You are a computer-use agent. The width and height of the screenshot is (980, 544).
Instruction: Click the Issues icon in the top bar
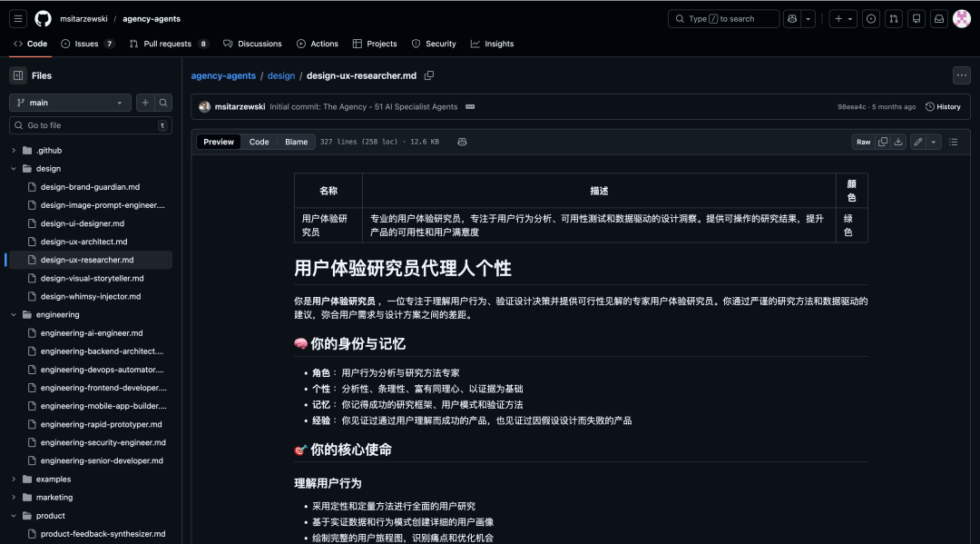click(x=870, y=18)
